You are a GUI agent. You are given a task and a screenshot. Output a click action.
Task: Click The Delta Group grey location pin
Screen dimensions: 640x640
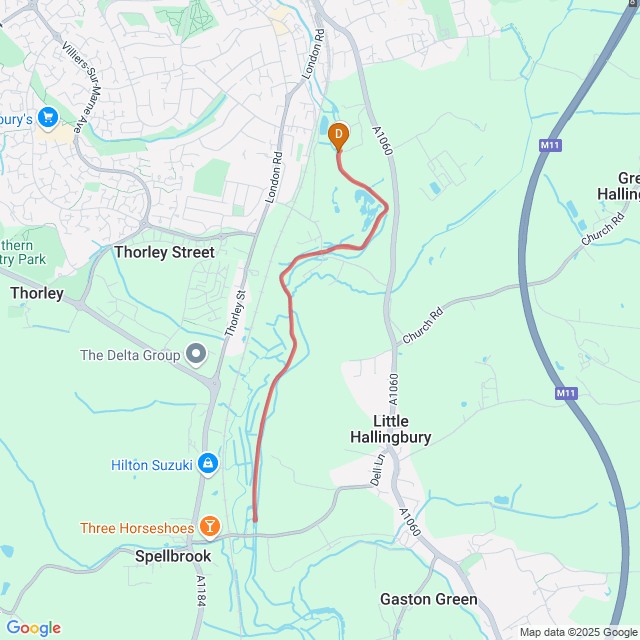[x=196, y=353]
